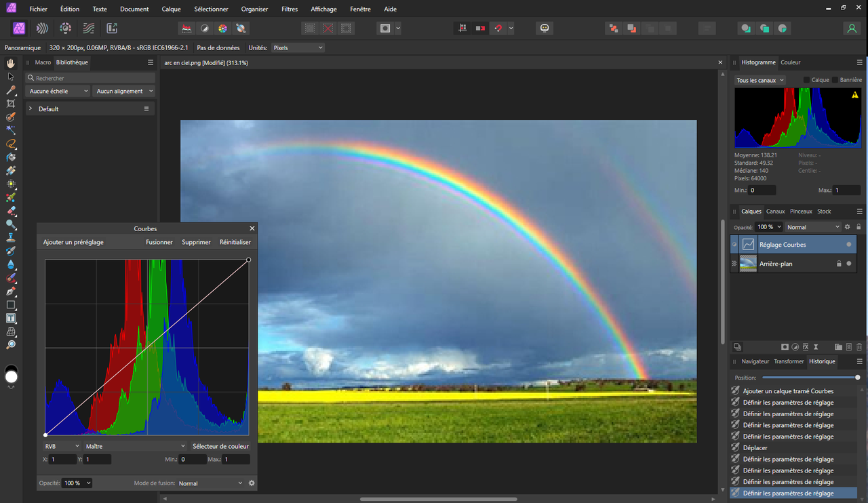The width and height of the screenshot is (868, 503).
Task: Open the Liquify persona
Action: 42,28
